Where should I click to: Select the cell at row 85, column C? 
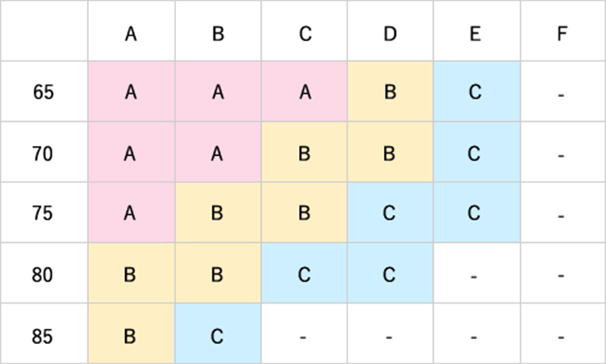pos(304,335)
